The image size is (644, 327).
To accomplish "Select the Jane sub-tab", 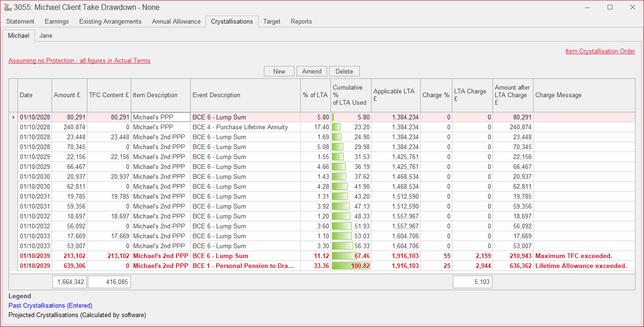I will click(x=46, y=36).
